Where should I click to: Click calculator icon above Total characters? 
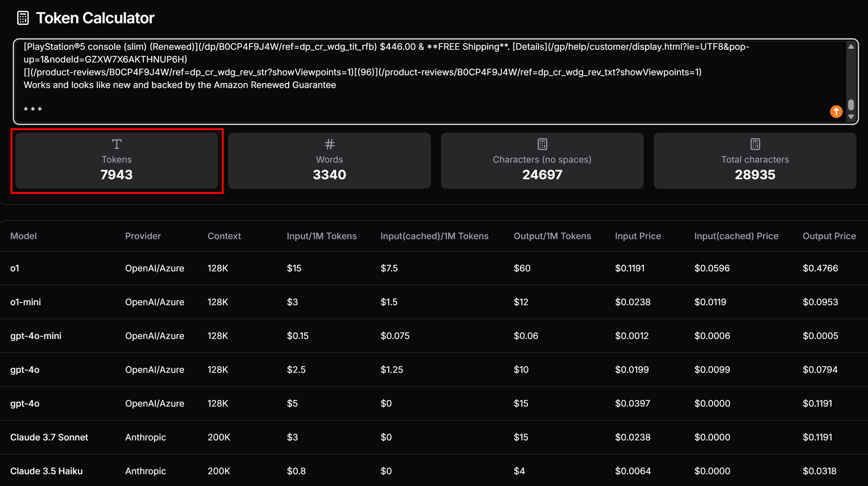[x=755, y=144]
